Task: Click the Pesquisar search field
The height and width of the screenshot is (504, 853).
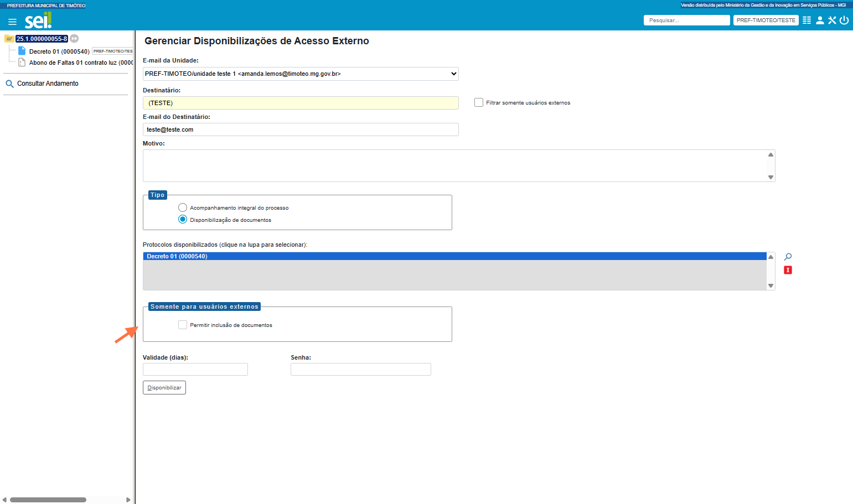Action: point(687,20)
